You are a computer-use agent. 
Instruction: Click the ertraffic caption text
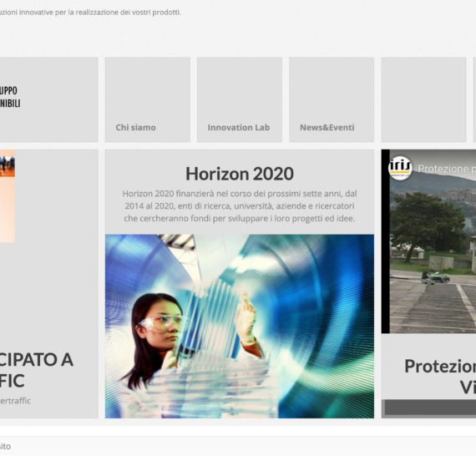click(x=16, y=401)
